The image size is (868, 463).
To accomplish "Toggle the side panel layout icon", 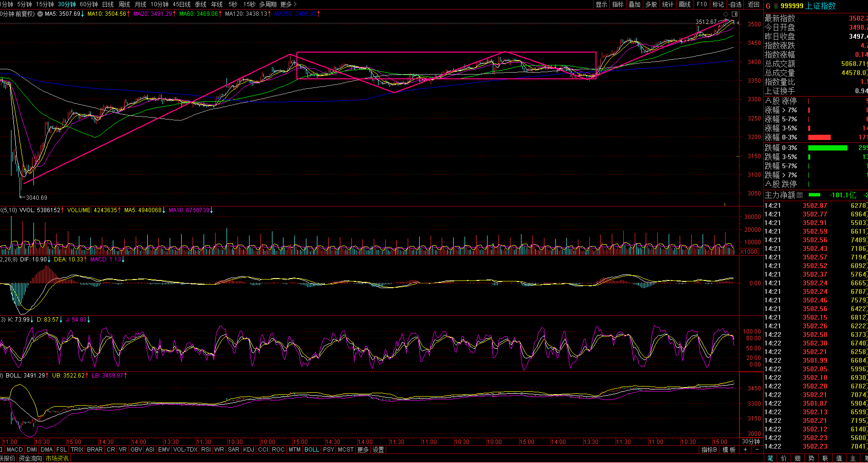I will pos(735,14).
